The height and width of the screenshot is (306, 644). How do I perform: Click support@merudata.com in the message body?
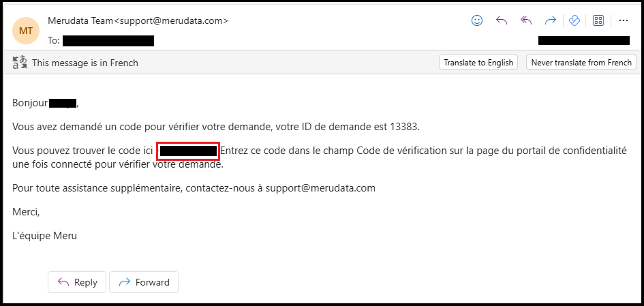click(320, 187)
